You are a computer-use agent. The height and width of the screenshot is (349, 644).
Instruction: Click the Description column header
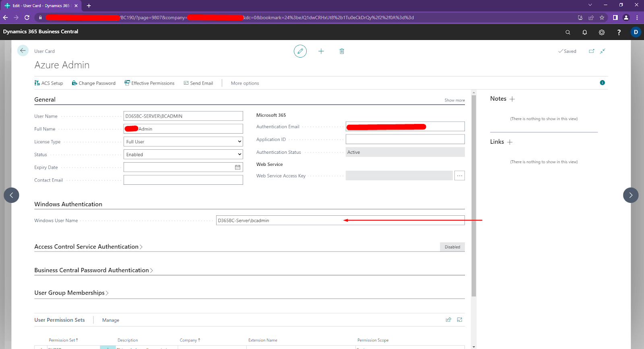(128, 340)
